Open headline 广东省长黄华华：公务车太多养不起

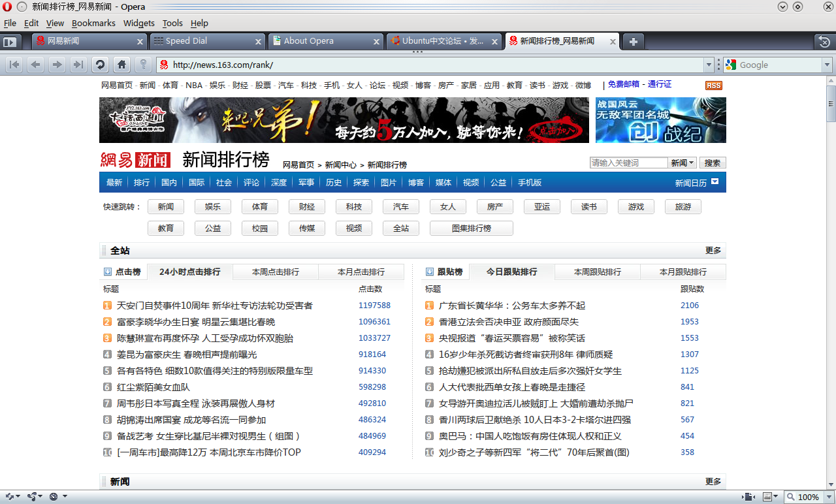(512, 306)
